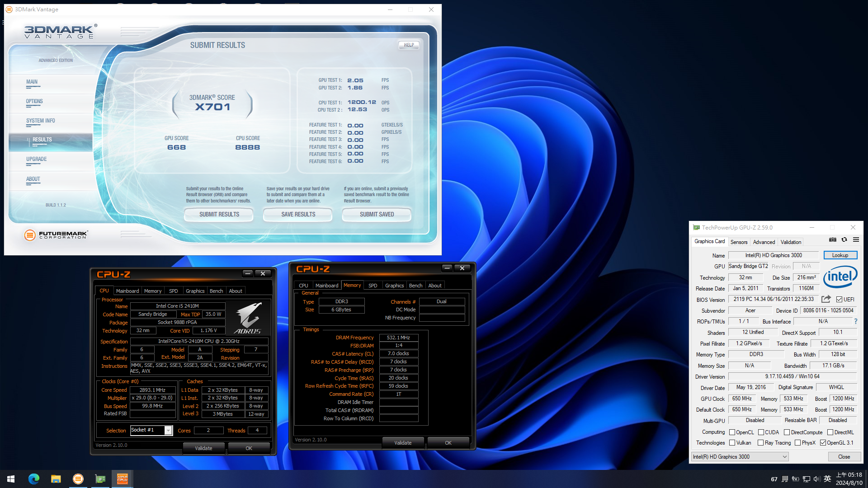Click the BIOS share/export arrow icon
This screenshot has height=488, width=868.
click(x=826, y=299)
